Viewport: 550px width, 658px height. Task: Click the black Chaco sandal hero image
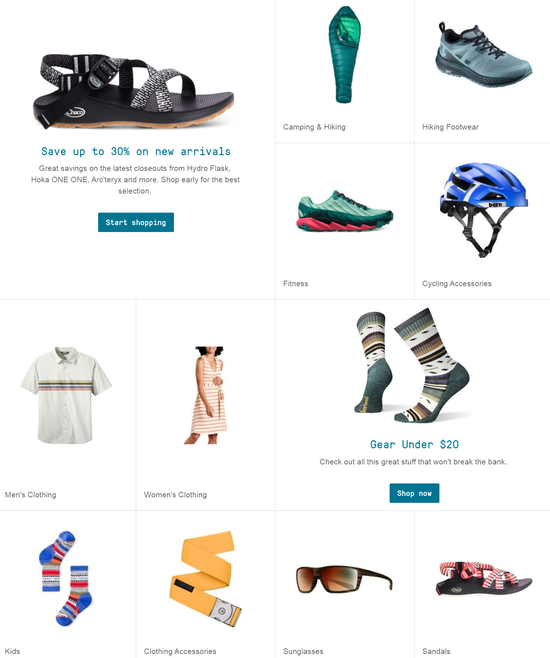coord(133,91)
